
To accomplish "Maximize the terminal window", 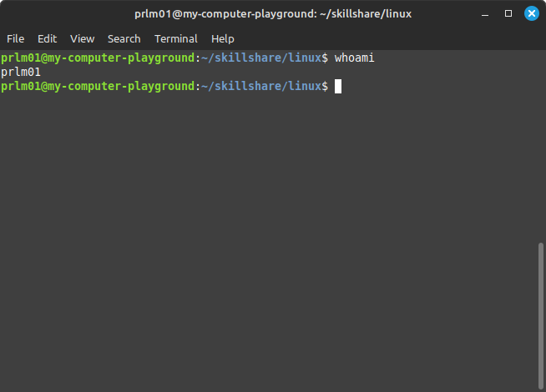I will (508, 13).
